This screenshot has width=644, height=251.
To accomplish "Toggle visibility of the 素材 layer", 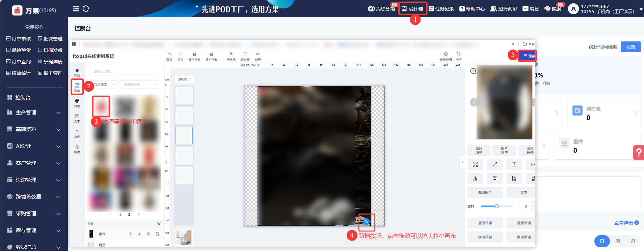I will (x=149, y=234).
